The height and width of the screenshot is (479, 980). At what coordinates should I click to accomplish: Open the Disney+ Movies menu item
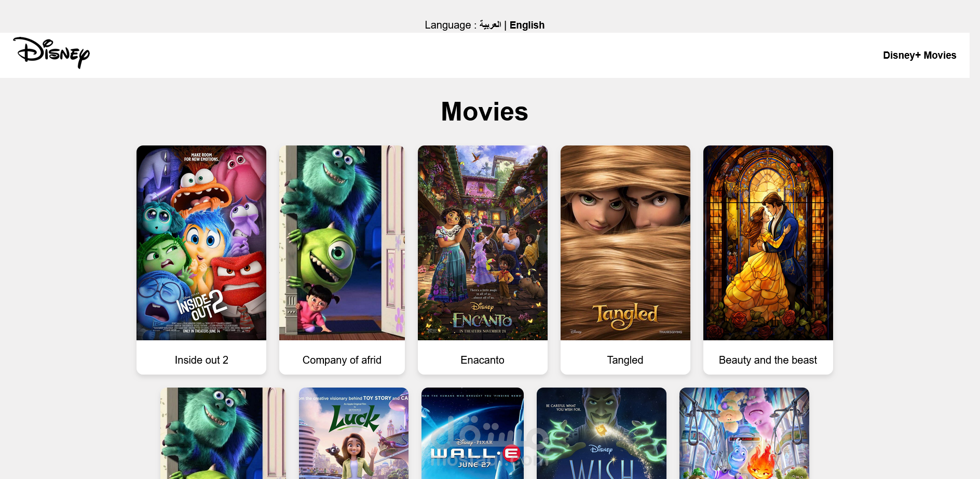point(919,55)
